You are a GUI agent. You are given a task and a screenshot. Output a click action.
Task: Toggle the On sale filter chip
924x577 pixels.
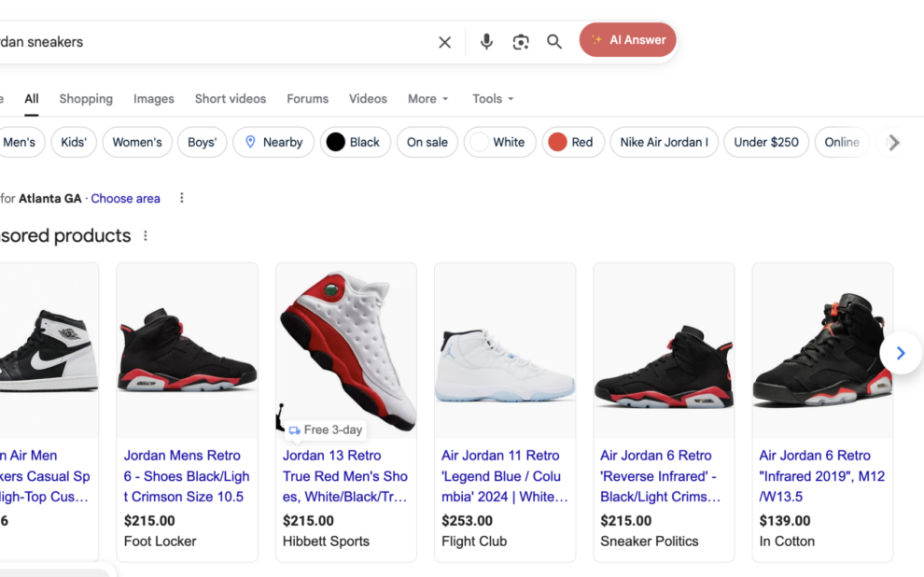click(427, 142)
